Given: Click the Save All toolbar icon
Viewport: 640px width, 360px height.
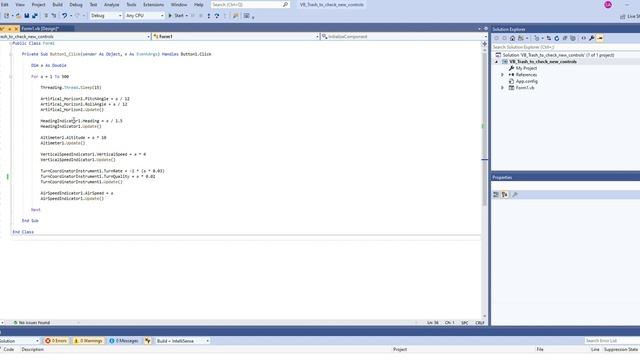Looking at the screenshot, I should point(35,16).
